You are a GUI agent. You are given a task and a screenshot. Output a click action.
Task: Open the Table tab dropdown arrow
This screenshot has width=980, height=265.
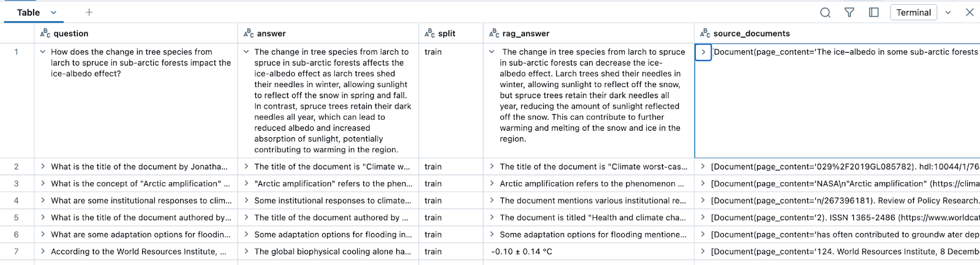coord(53,12)
